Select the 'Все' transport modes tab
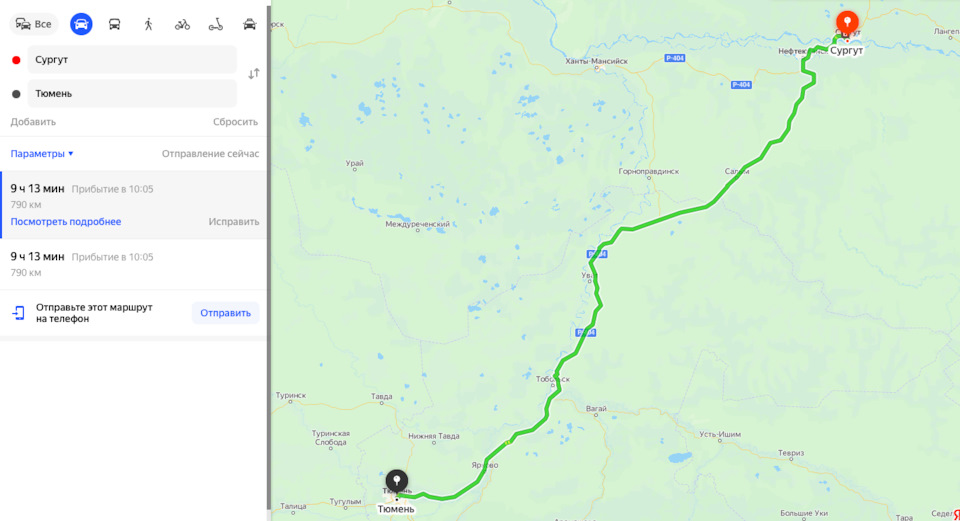The image size is (960, 521). pos(34,24)
